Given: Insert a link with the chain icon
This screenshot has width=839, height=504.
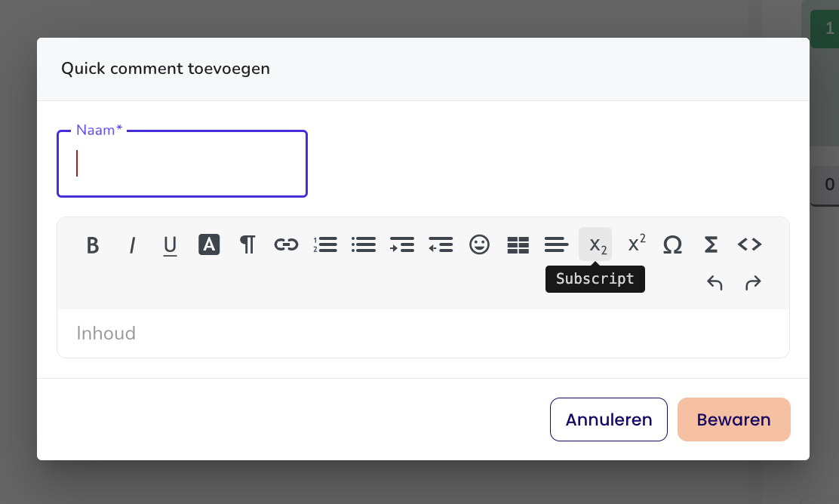Looking at the screenshot, I should tap(286, 244).
